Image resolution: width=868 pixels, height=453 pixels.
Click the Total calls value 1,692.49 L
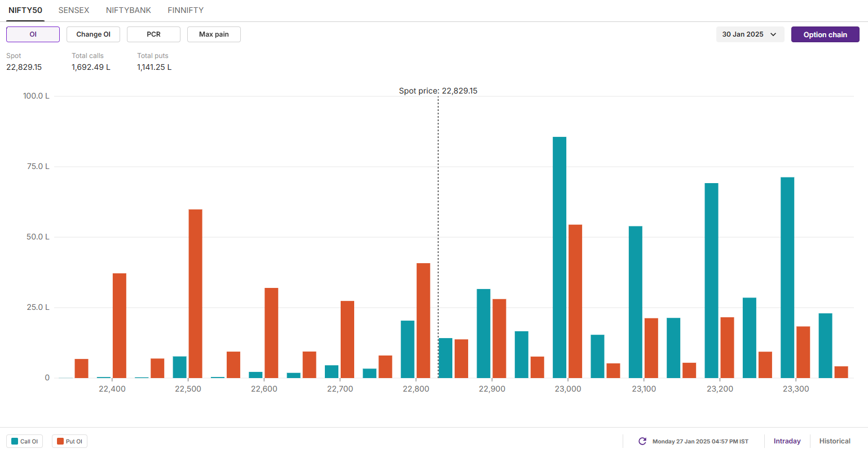(91, 67)
